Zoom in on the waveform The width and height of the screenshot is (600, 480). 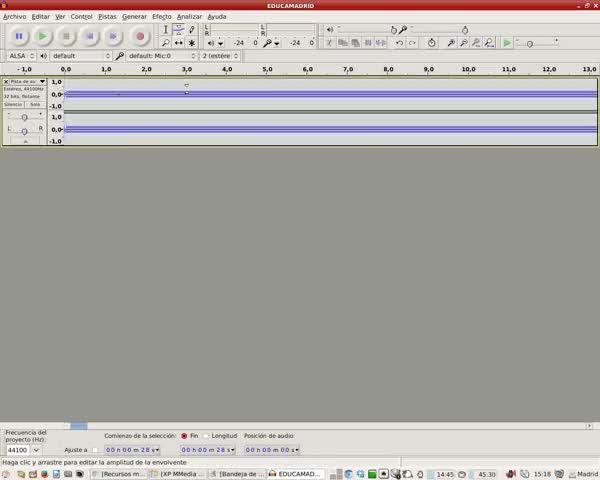(x=451, y=43)
